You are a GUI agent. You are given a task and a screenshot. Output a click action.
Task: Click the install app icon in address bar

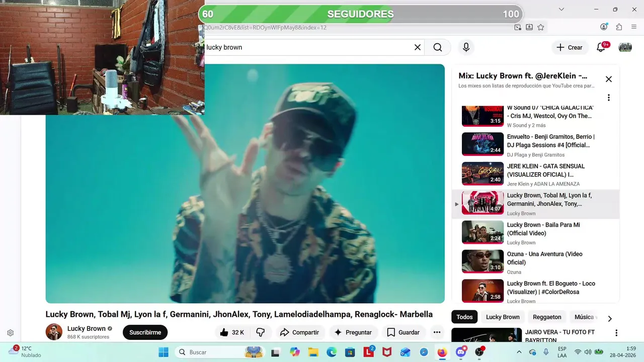pos(529,27)
